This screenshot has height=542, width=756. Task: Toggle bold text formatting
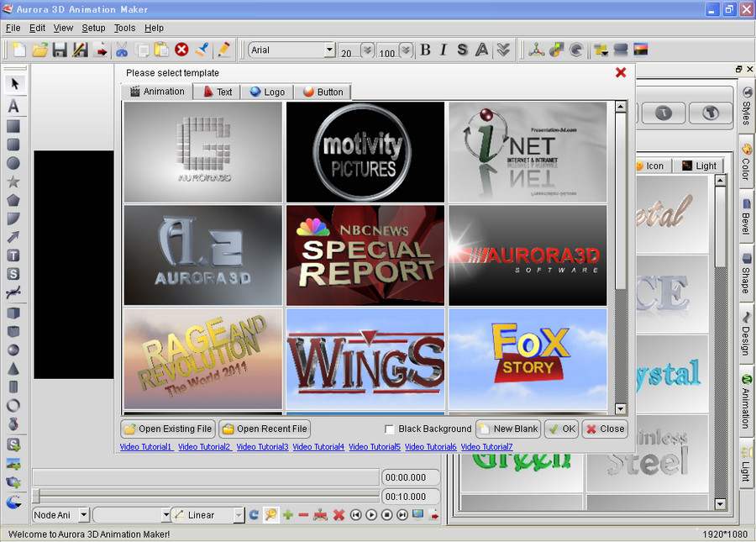coord(425,50)
